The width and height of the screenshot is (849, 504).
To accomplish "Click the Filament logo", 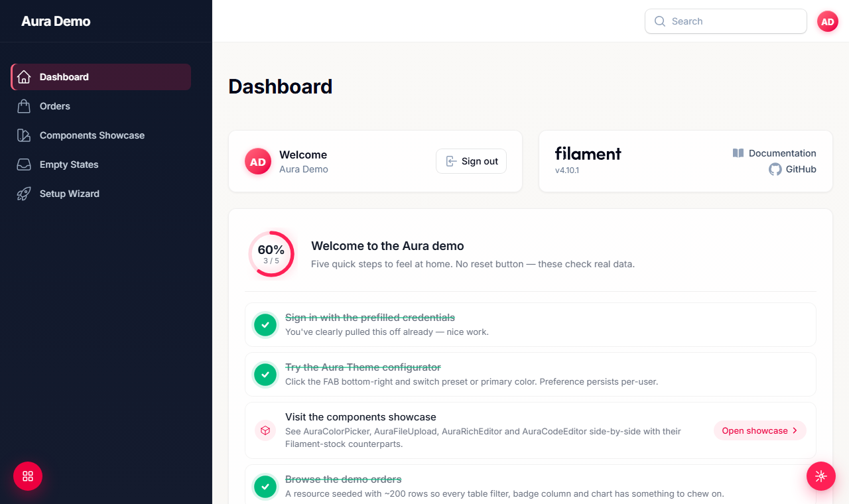I will pyautogui.click(x=588, y=154).
